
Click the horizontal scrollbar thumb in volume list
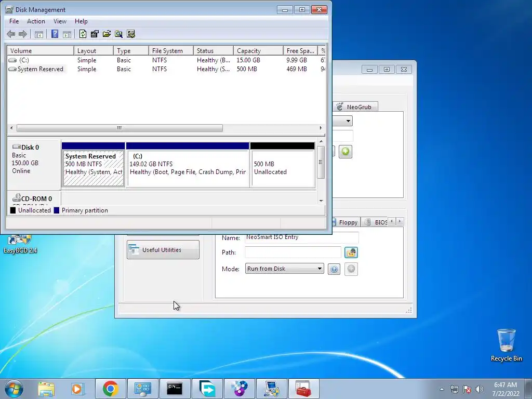(x=119, y=128)
